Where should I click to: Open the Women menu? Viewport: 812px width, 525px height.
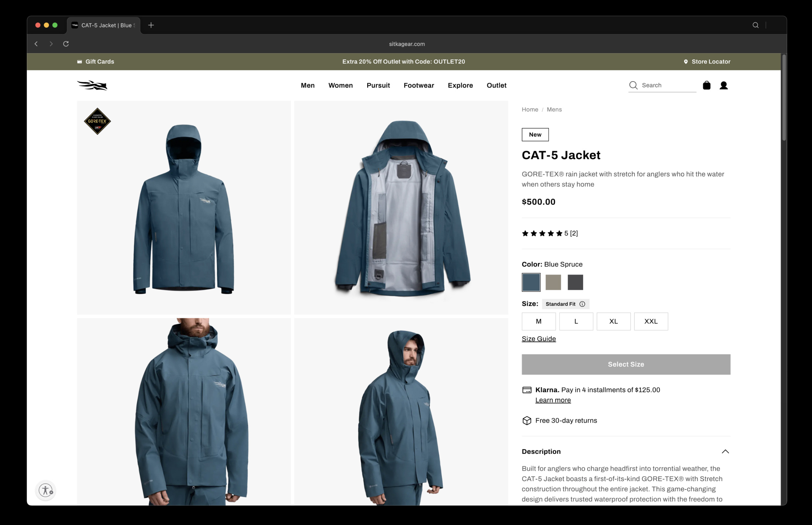[340, 85]
